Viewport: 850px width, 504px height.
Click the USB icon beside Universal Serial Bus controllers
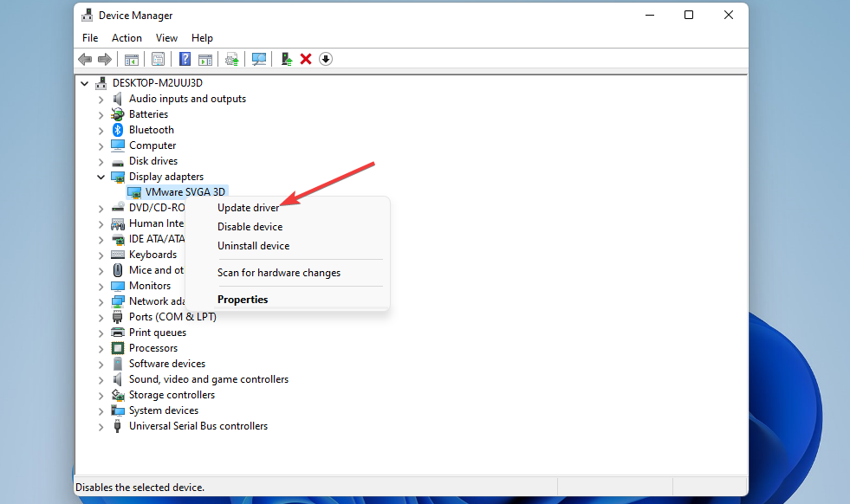click(117, 426)
